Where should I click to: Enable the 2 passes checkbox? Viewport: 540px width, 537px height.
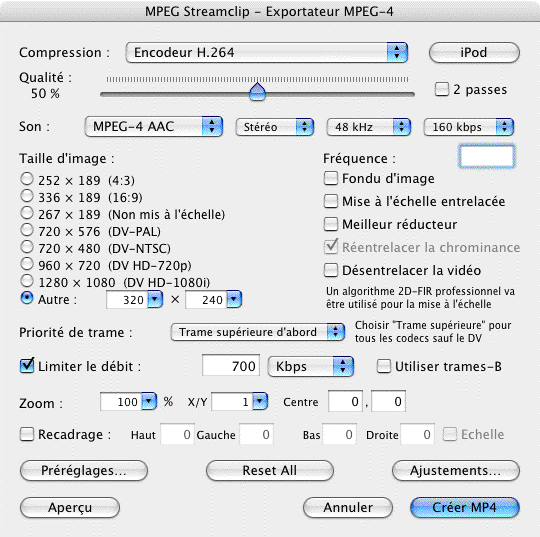442,89
